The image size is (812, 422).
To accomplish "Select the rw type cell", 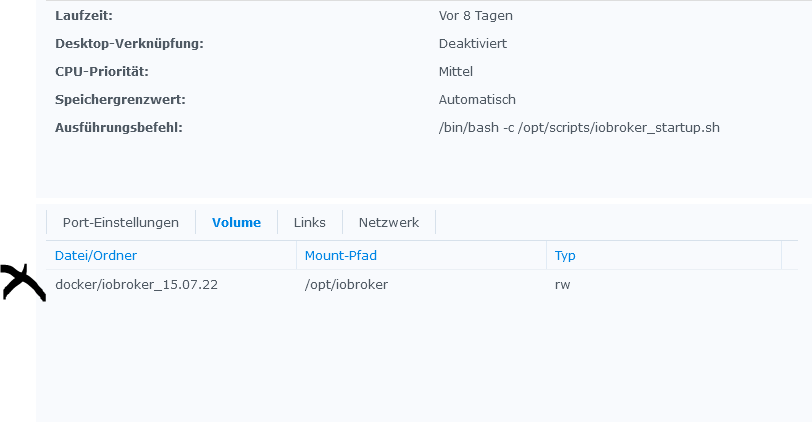I will pos(563,285).
